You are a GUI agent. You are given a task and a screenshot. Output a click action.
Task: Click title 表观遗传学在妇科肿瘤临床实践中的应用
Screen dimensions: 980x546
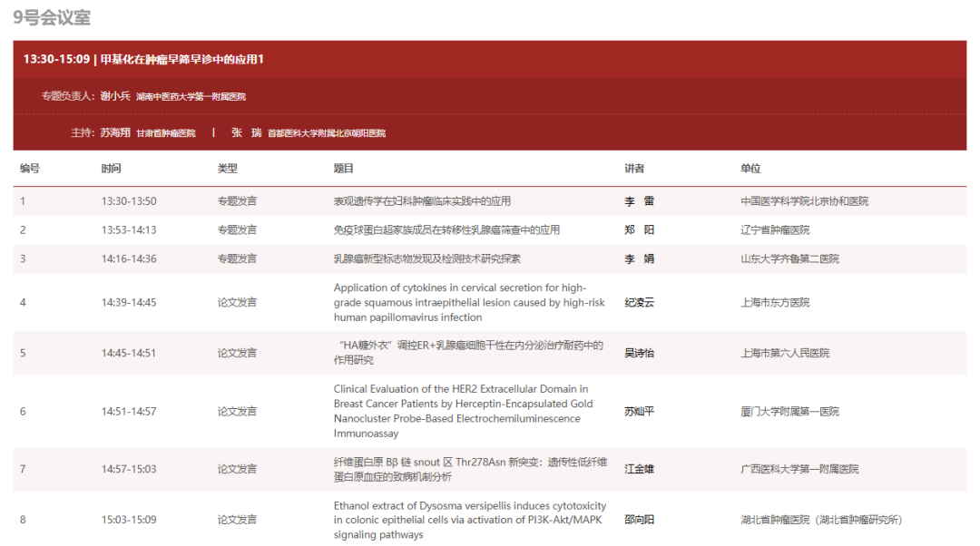(x=422, y=201)
